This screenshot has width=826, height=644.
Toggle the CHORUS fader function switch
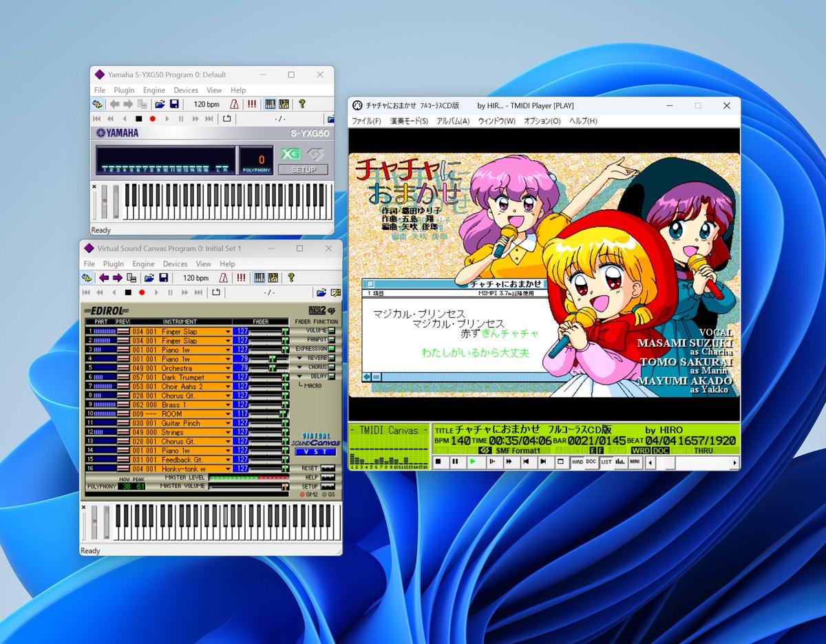332,367
